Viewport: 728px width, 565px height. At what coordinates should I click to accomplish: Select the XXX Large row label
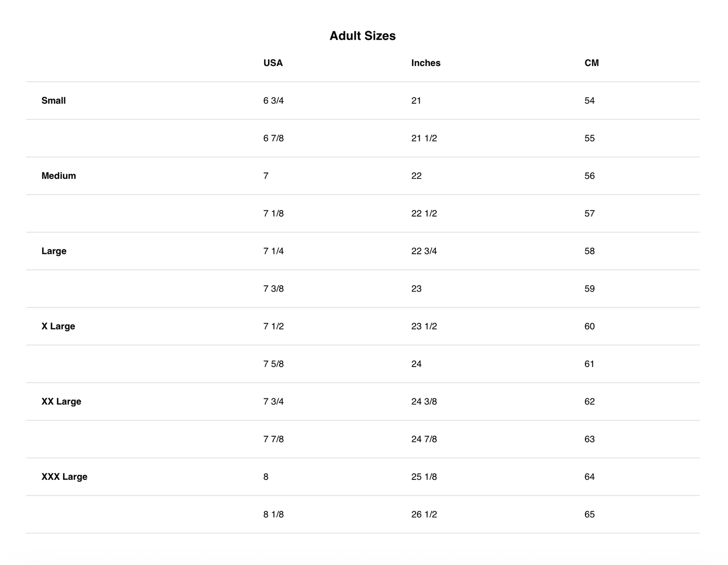[64, 477]
